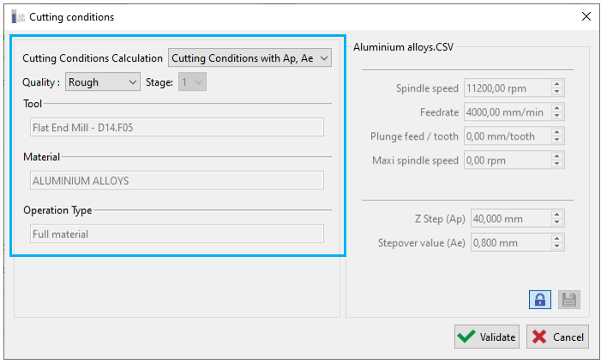Viewport: 607px width, 364px height.
Task: Click the Feedrate value field
Action: click(x=506, y=111)
